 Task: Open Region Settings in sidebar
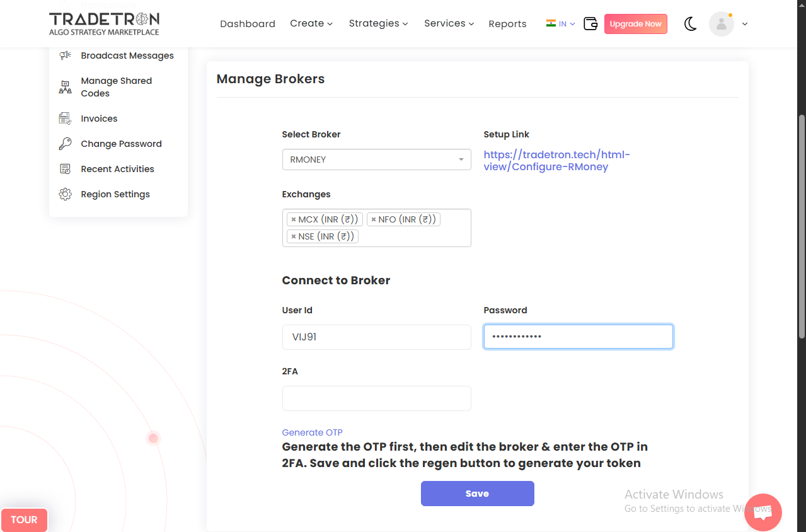click(x=115, y=194)
